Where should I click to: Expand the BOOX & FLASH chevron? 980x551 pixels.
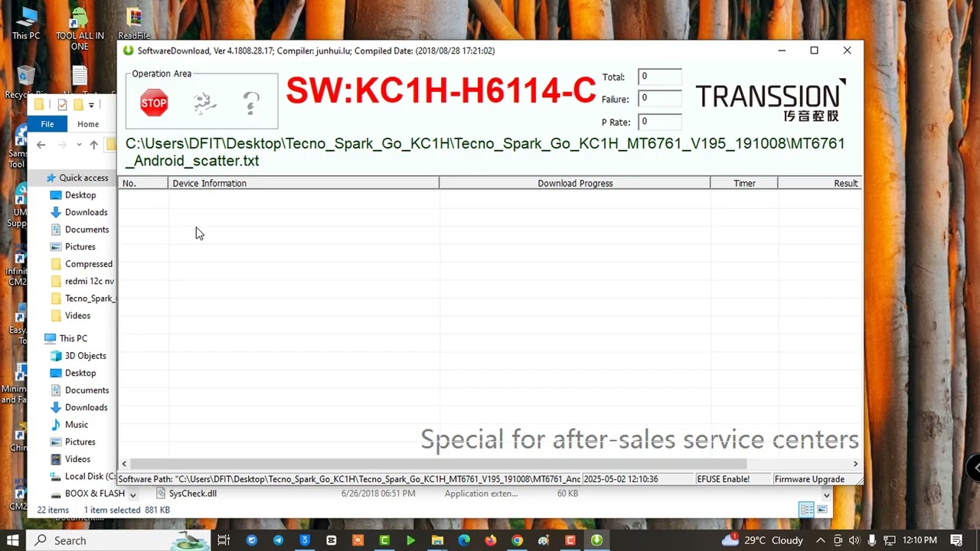coord(132,494)
